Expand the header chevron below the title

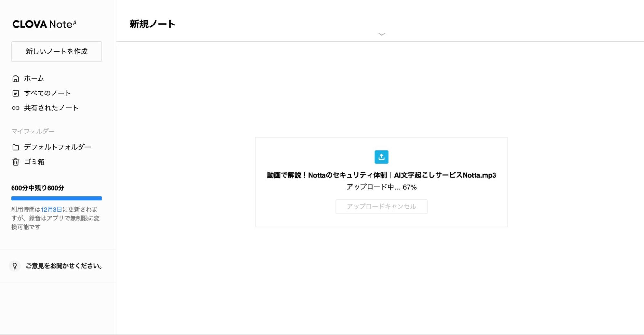[x=382, y=34]
